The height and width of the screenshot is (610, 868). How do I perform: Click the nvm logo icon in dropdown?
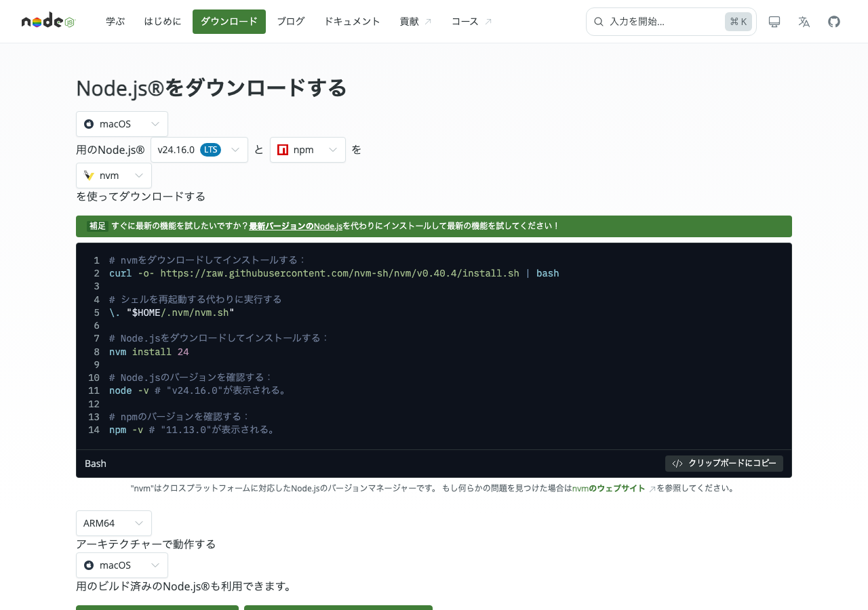tap(89, 176)
